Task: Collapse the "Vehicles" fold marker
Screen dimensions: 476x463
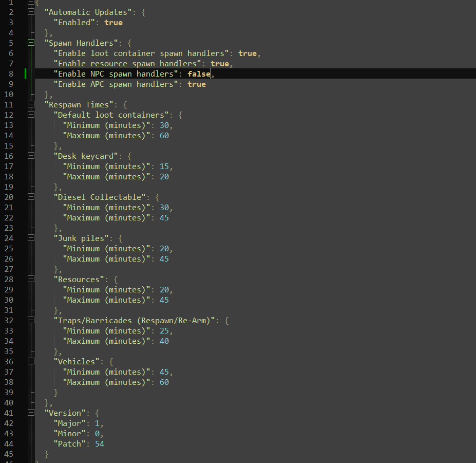Action: (31, 361)
